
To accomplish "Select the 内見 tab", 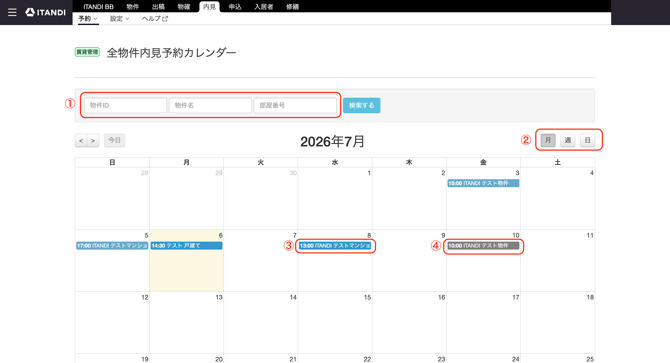I will (x=209, y=6).
